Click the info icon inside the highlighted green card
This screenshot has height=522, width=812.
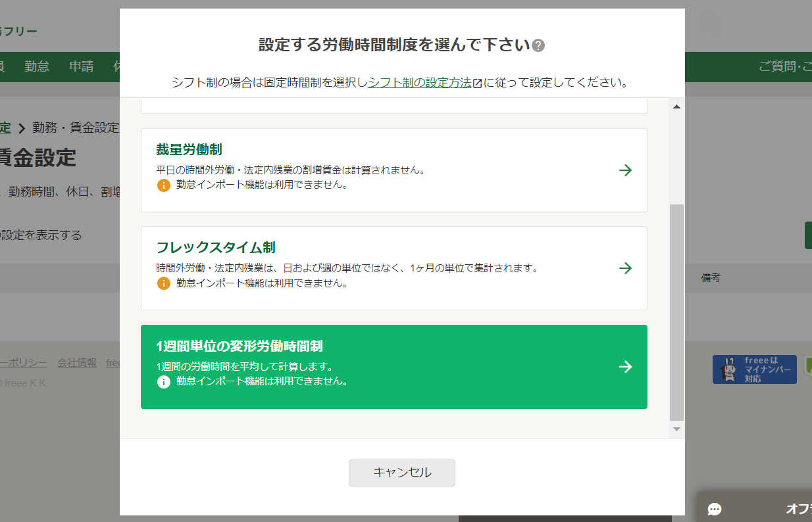tap(164, 381)
